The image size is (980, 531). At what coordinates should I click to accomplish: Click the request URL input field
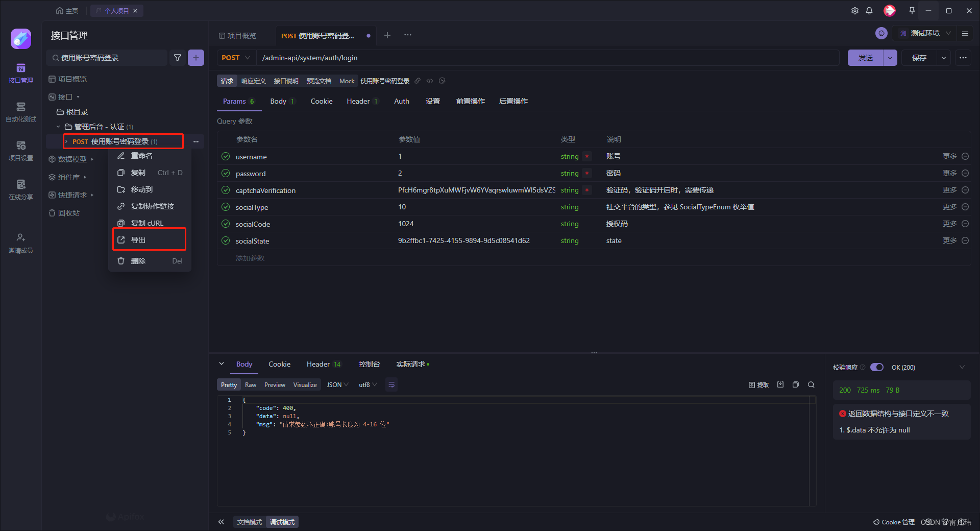point(549,58)
